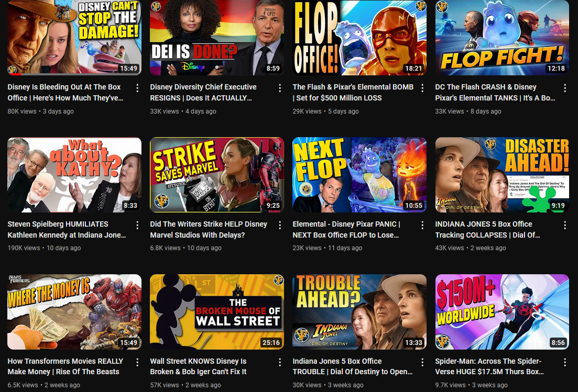The image size is (578, 392).
Task: Open title 'Disney Is Bleeding Out At The Box Office'
Action: 66,93
